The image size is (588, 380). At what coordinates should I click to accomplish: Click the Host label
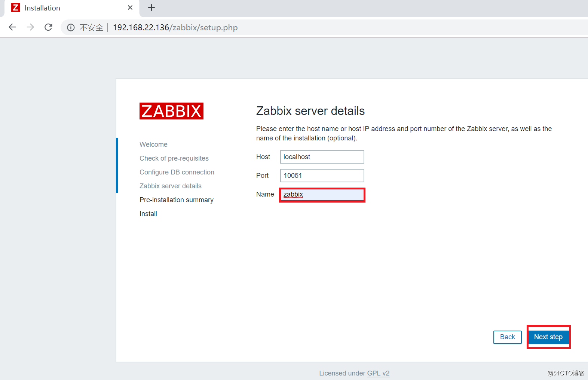263,157
